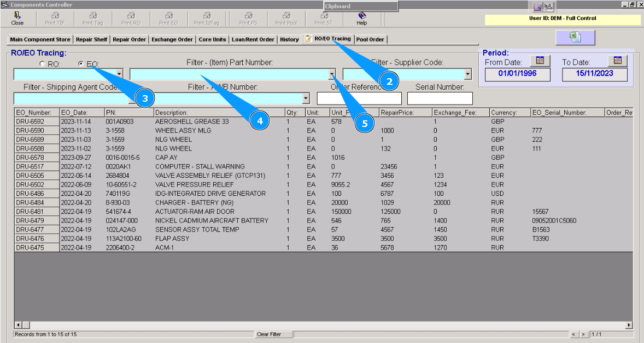
Task: Click description VALVE PRESSURE RELIEF
Action: coord(194,185)
